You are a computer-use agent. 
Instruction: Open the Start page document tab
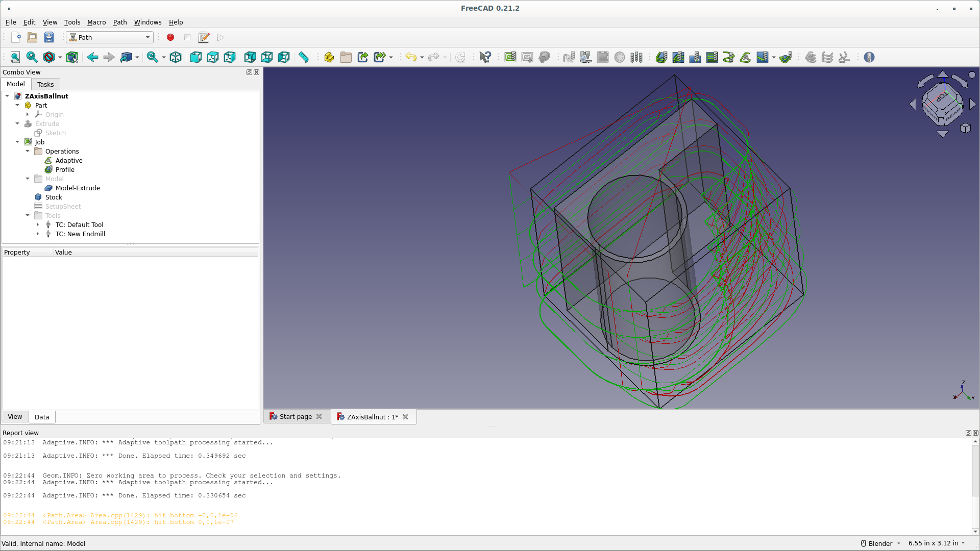click(295, 417)
